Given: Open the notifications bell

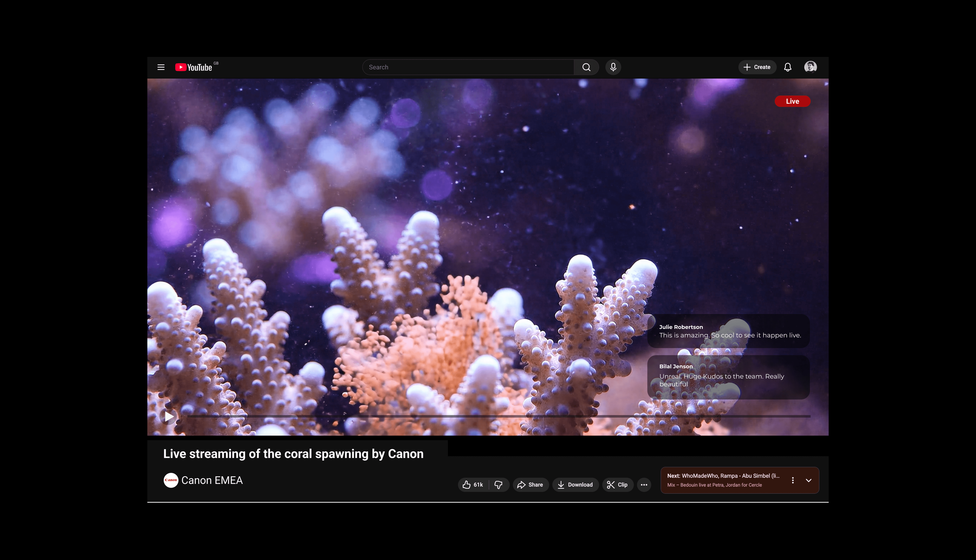Looking at the screenshot, I should [x=787, y=67].
